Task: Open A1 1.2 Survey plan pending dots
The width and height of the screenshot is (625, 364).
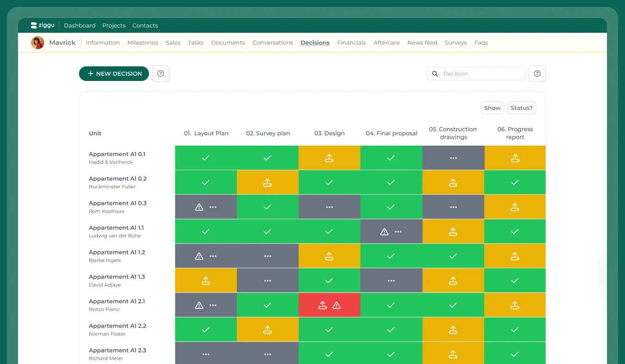Action: click(x=268, y=256)
